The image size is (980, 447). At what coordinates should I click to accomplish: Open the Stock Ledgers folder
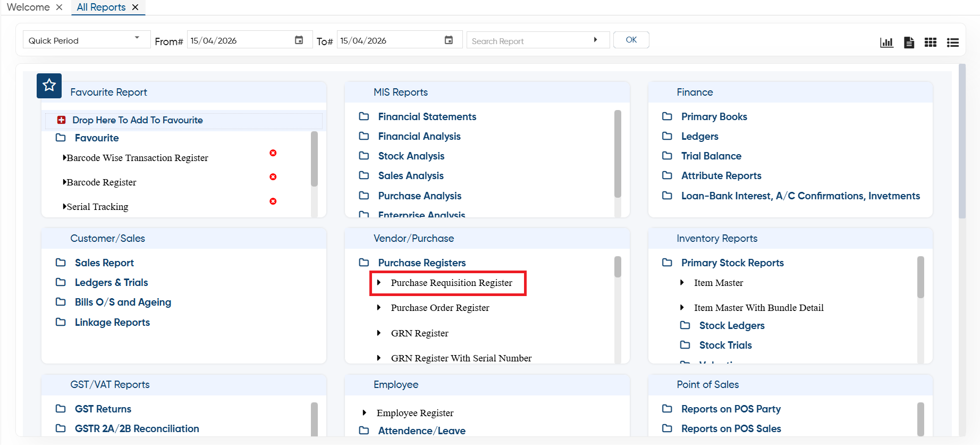(x=732, y=325)
